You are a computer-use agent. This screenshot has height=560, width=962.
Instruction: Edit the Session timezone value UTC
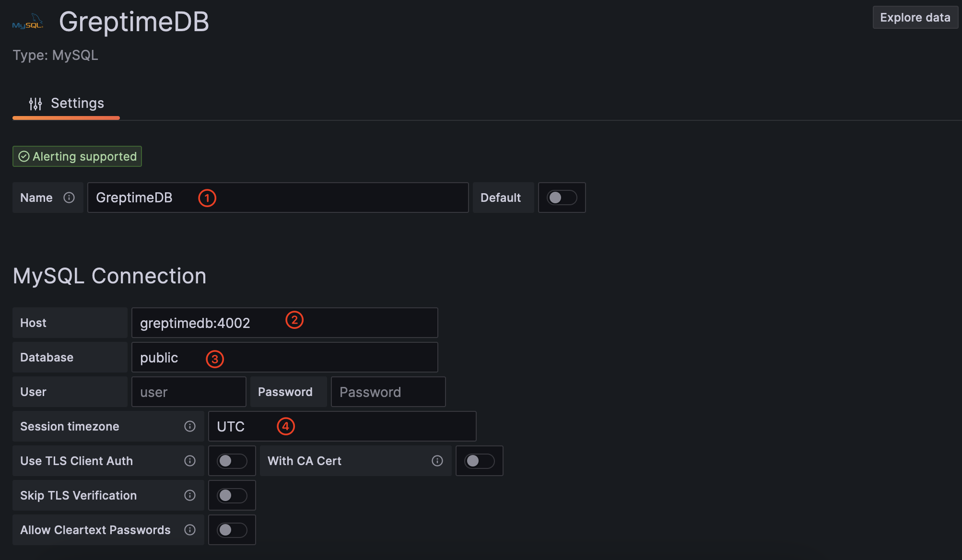341,426
